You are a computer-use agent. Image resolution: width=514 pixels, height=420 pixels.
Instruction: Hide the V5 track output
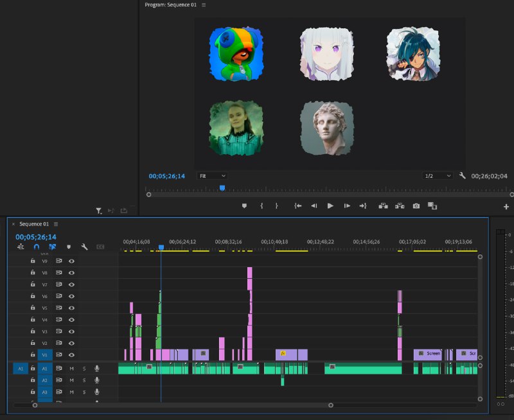(x=71, y=308)
